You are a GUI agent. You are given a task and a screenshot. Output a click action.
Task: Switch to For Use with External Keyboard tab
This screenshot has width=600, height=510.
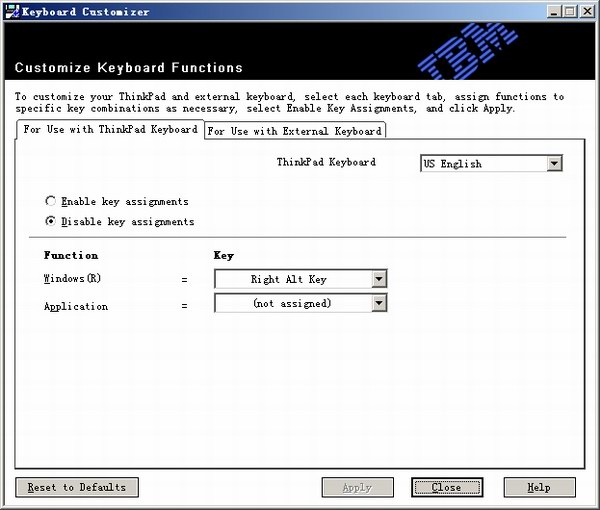(294, 131)
